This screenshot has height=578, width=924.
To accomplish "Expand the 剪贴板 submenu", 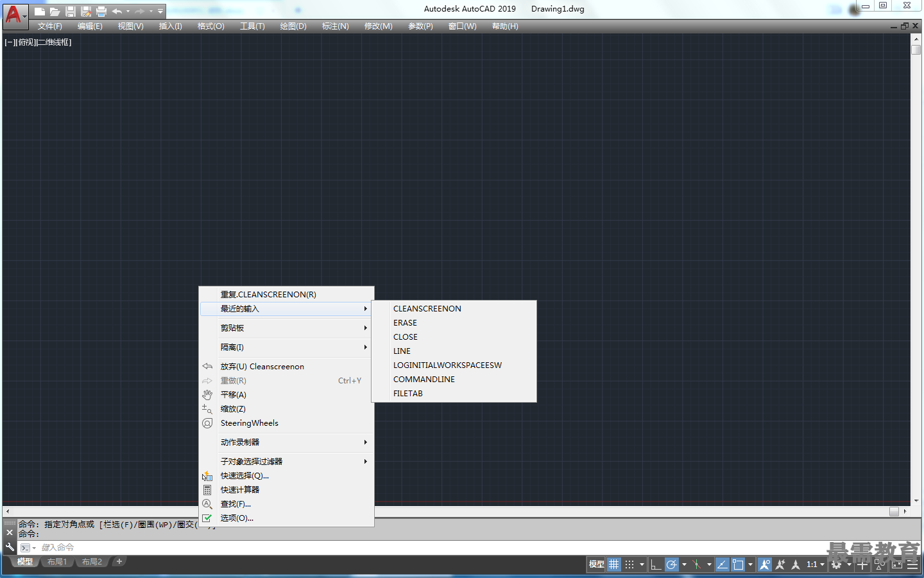I will point(287,328).
